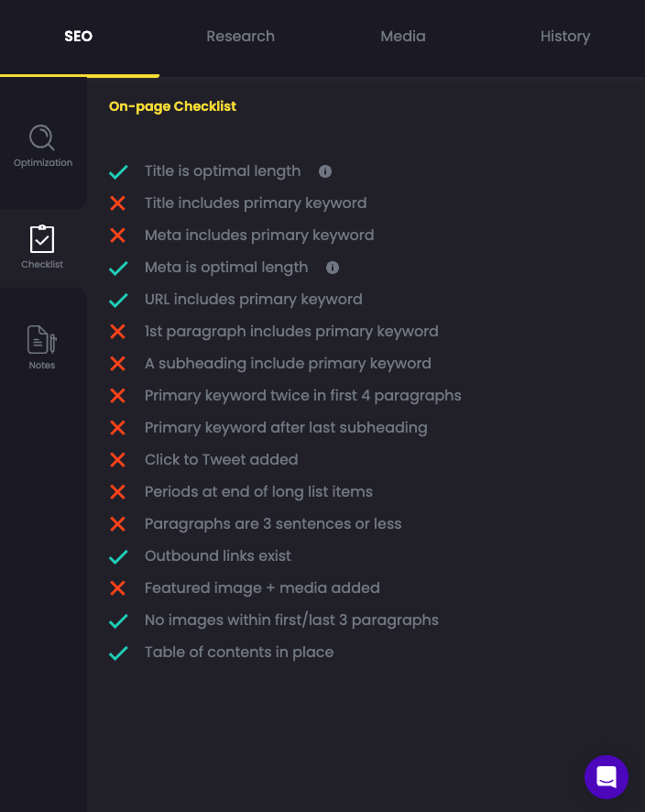
Task: Click info icon beside 'Meta is optimal length'
Action: coord(333,267)
